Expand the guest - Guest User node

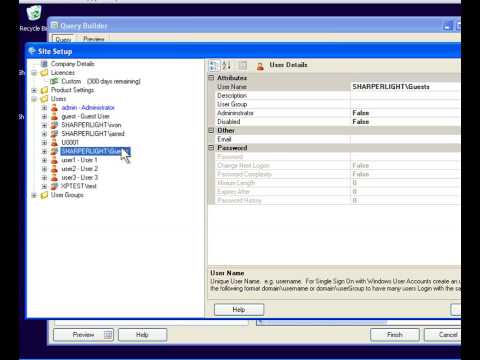point(44,116)
